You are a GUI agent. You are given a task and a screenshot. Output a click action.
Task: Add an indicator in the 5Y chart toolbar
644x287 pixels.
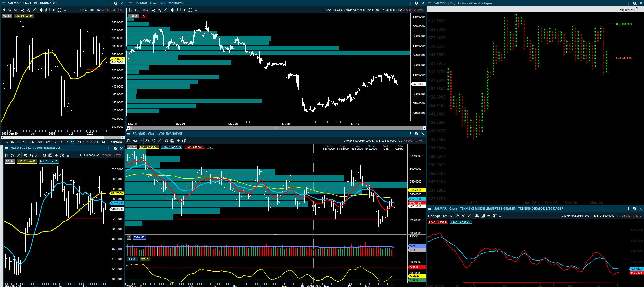click(x=22, y=10)
